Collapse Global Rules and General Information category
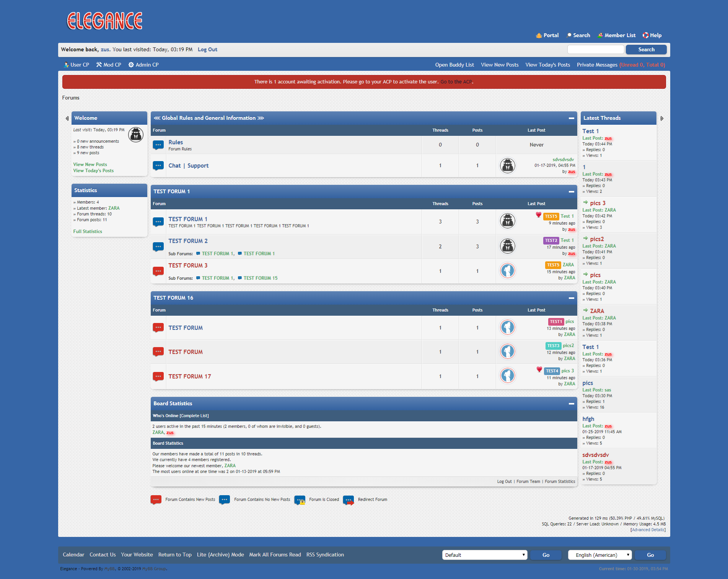 click(572, 118)
